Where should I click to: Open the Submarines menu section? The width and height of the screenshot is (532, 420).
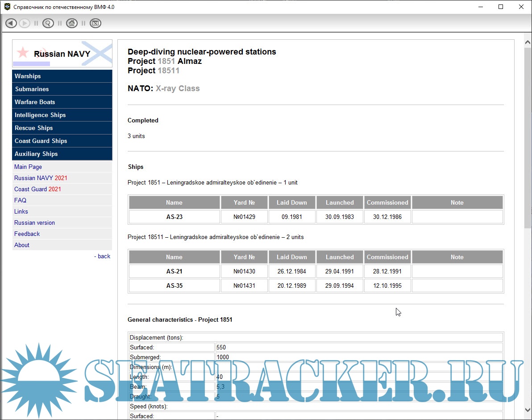(32, 89)
